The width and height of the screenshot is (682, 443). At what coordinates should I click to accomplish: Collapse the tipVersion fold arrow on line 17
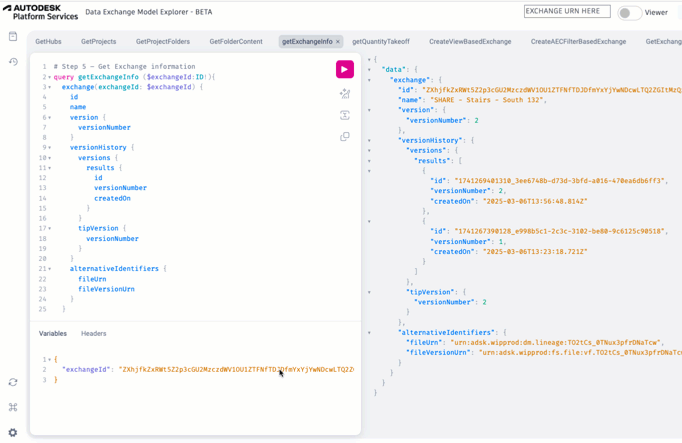click(x=50, y=229)
